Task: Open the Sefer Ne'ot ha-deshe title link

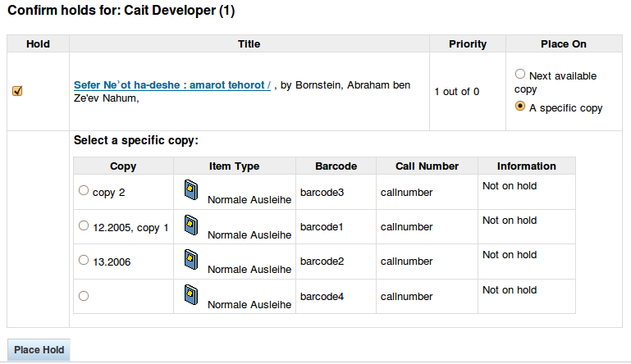Action: [x=172, y=84]
